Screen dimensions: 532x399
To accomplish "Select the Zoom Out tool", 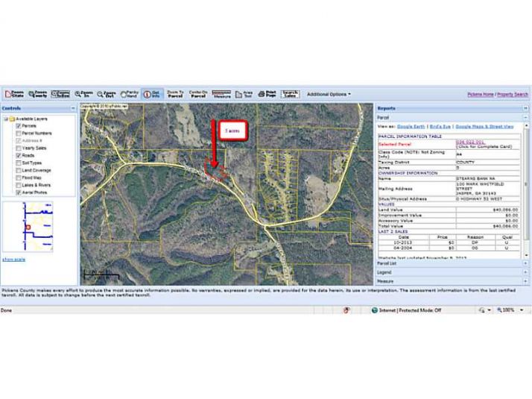I will pos(107,94).
